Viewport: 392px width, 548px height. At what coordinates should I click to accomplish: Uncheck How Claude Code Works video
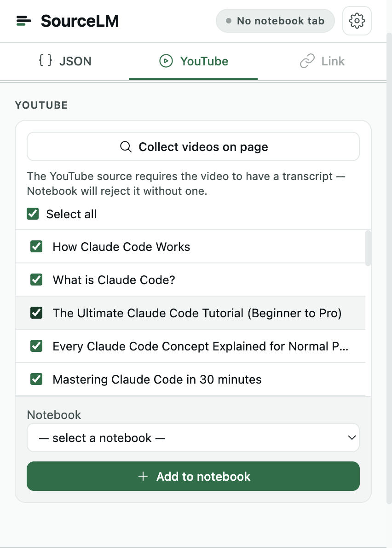[x=36, y=246]
